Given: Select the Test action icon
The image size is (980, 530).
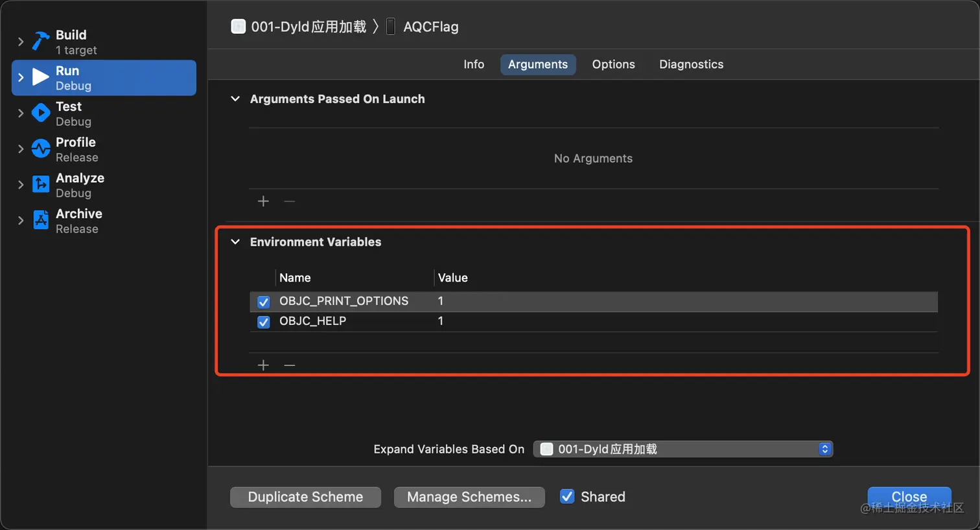Looking at the screenshot, I should pyautogui.click(x=41, y=113).
